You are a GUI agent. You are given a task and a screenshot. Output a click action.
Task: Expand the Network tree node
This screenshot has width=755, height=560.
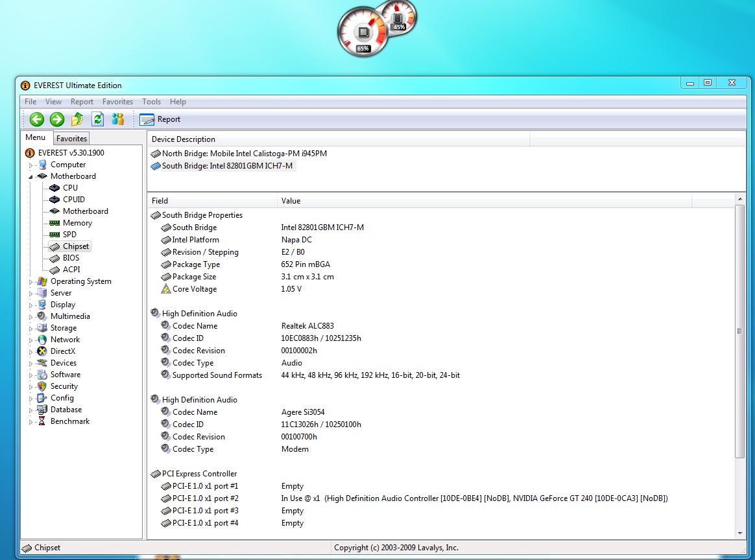[31, 340]
